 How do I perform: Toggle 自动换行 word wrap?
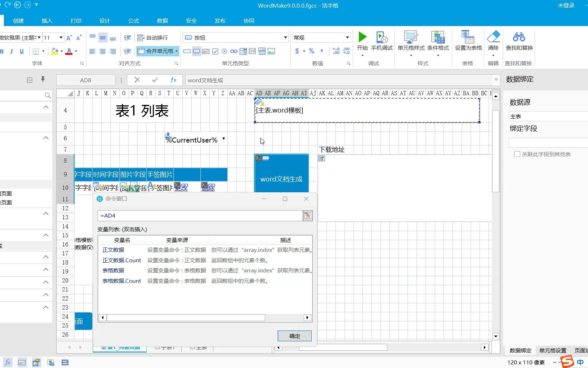(153, 38)
